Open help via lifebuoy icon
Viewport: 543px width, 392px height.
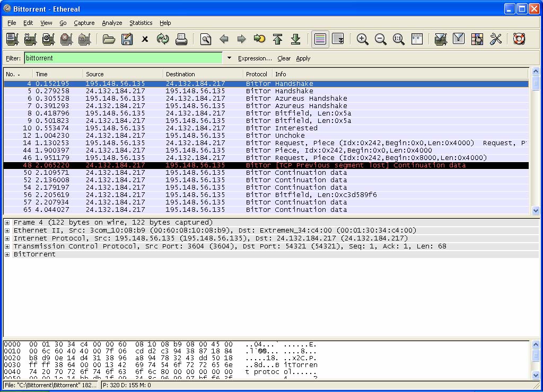519,39
